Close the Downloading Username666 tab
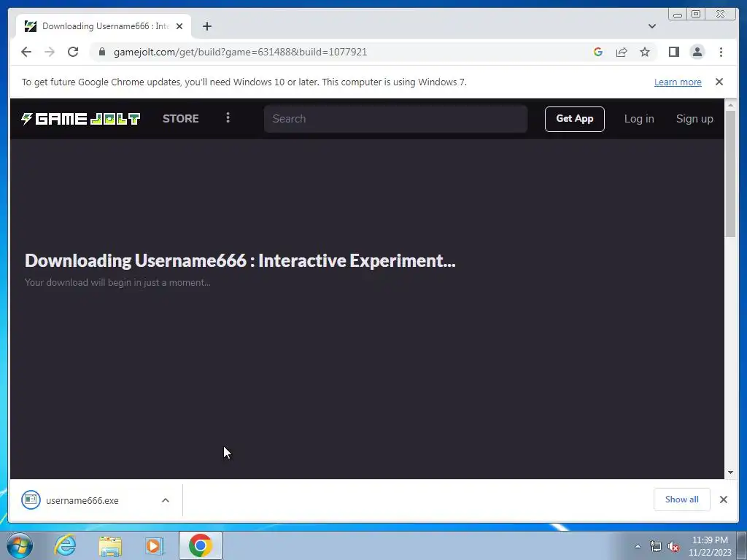 click(179, 26)
